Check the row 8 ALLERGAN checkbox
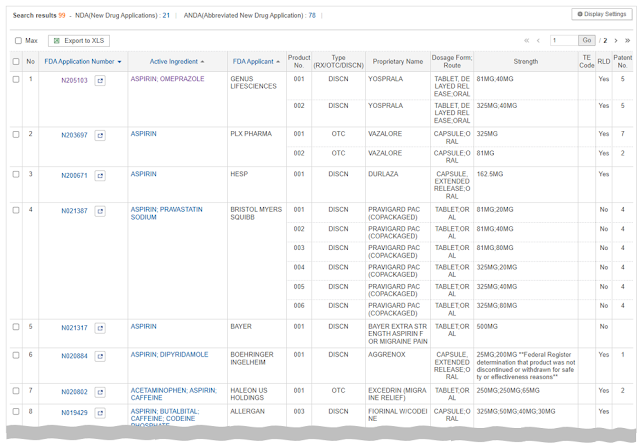640x446 pixels. point(16,412)
